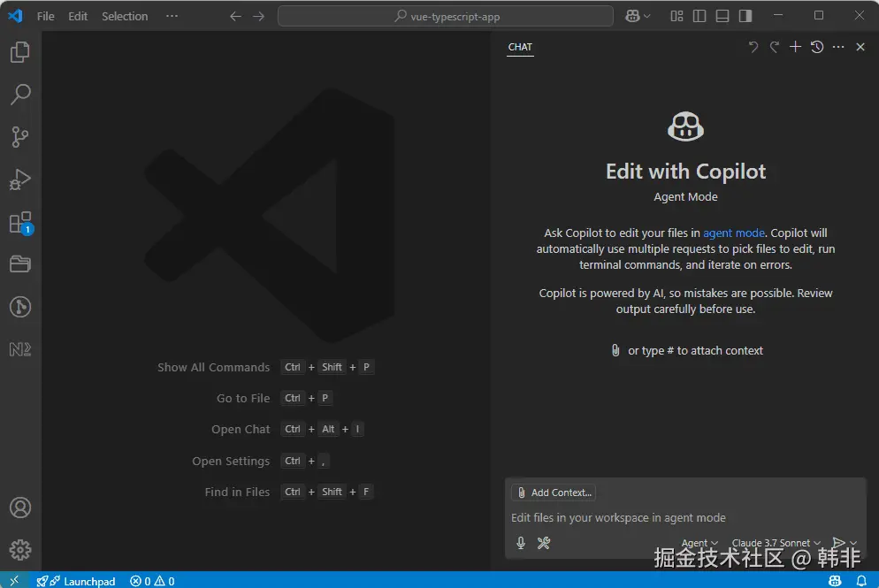Open the Agent mode dropdown
Viewport: 879px width, 588px height.
(699, 543)
